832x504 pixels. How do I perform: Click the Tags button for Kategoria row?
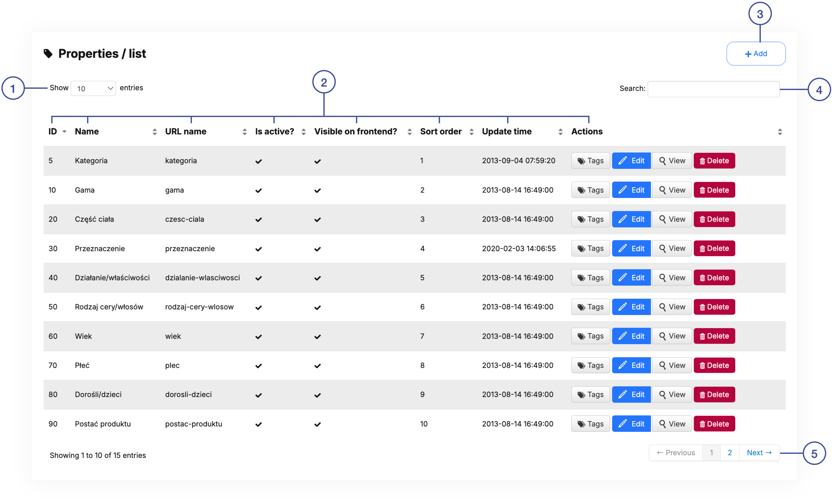click(x=590, y=161)
